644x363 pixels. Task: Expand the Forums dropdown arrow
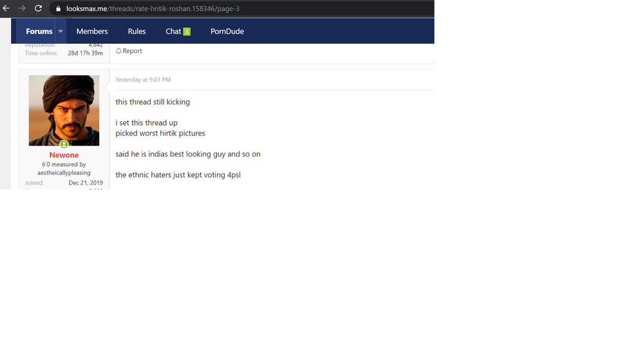pos(61,31)
